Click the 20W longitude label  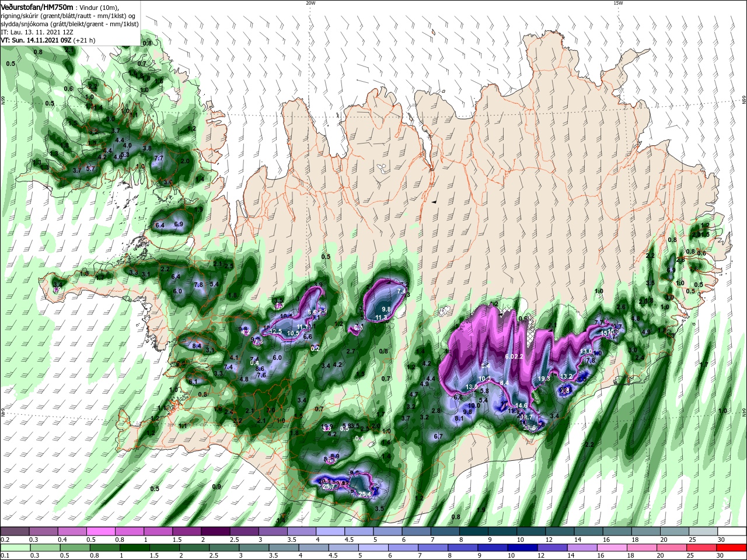point(310,3)
